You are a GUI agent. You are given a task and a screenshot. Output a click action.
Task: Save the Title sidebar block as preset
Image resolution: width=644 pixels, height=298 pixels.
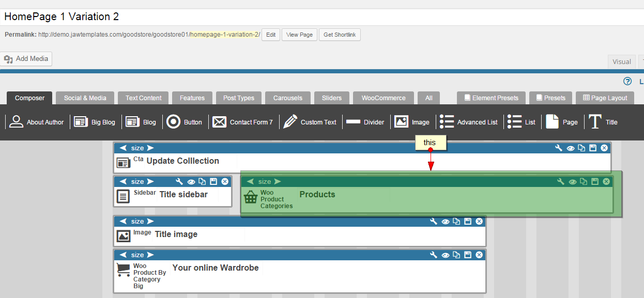pos(213,182)
